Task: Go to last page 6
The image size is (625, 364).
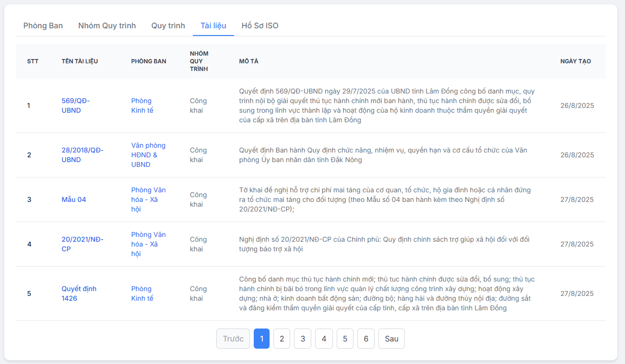Action: 366,339
